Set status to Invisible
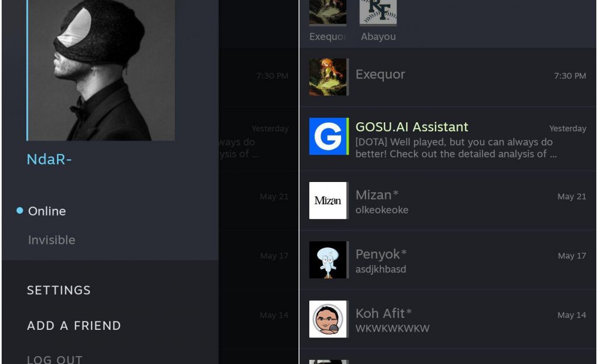The image size is (598, 364). (51, 240)
